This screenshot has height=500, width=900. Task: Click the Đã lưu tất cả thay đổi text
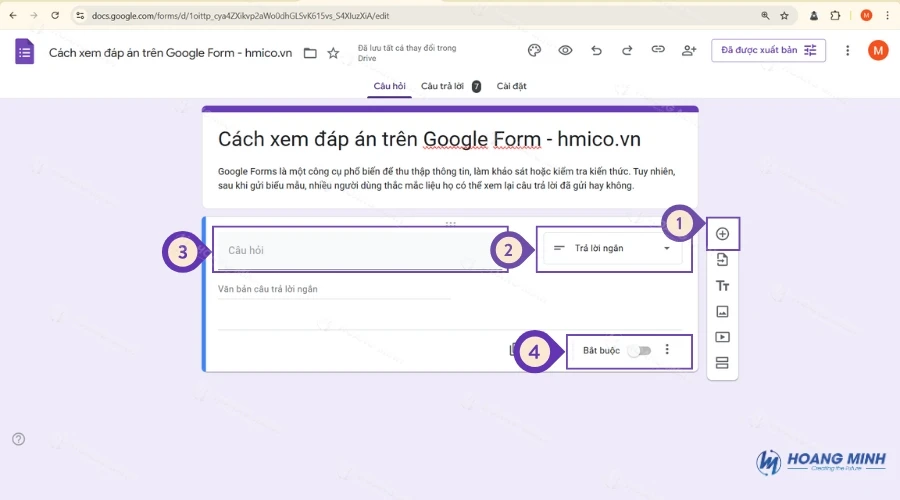[x=407, y=53]
